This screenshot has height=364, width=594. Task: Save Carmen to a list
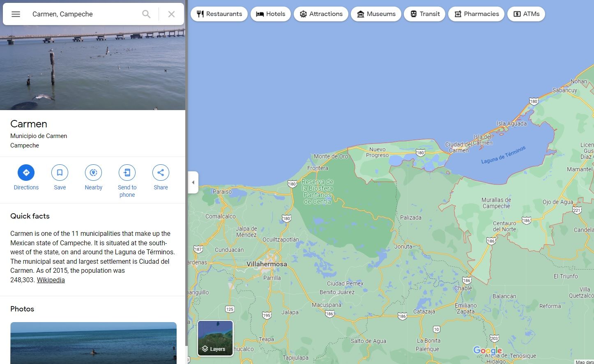[x=60, y=173]
